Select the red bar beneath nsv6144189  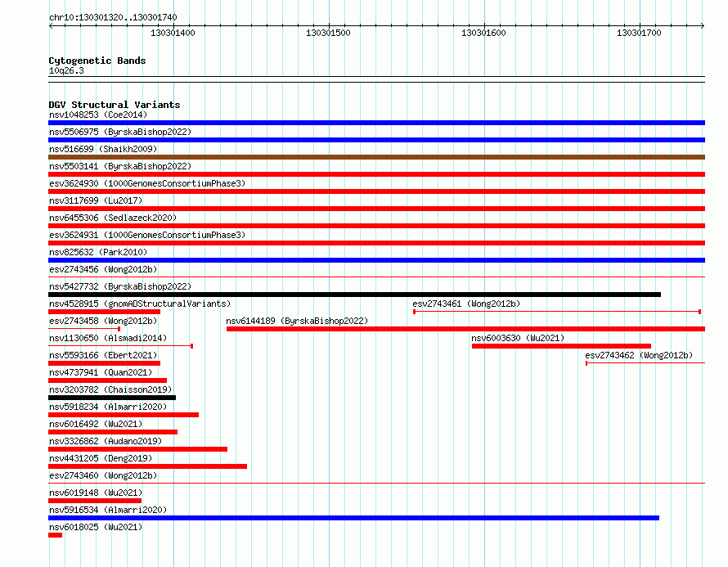tap(465, 329)
